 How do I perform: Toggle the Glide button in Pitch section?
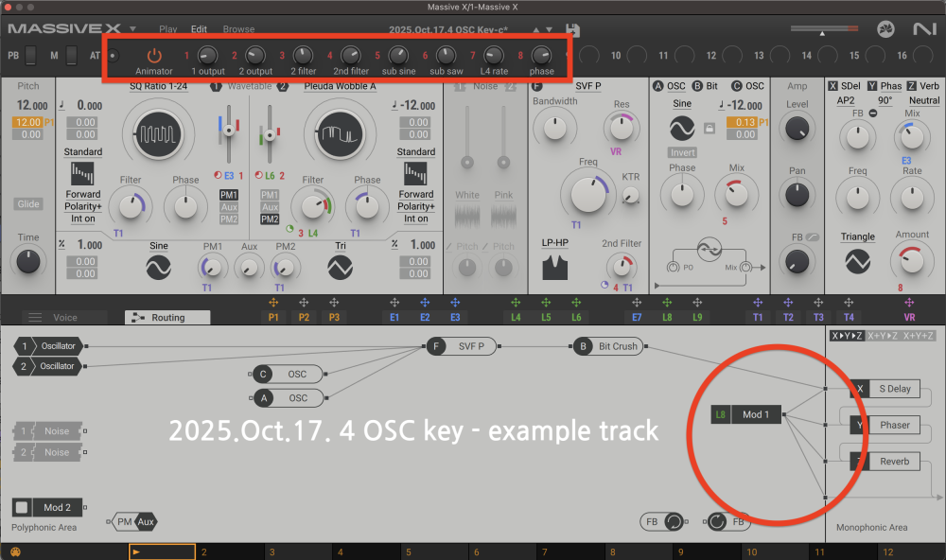pos(28,204)
